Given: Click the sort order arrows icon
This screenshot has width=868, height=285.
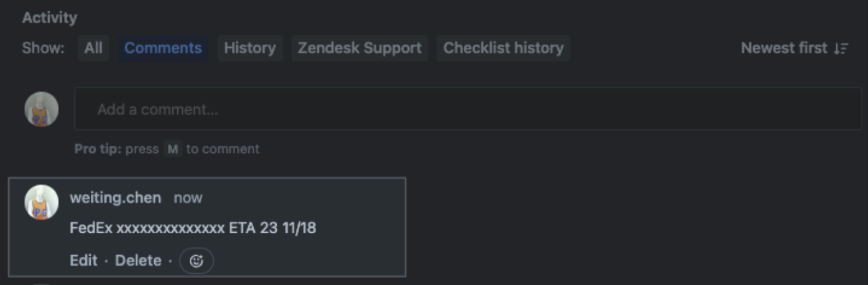Looking at the screenshot, I should point(841,48).
